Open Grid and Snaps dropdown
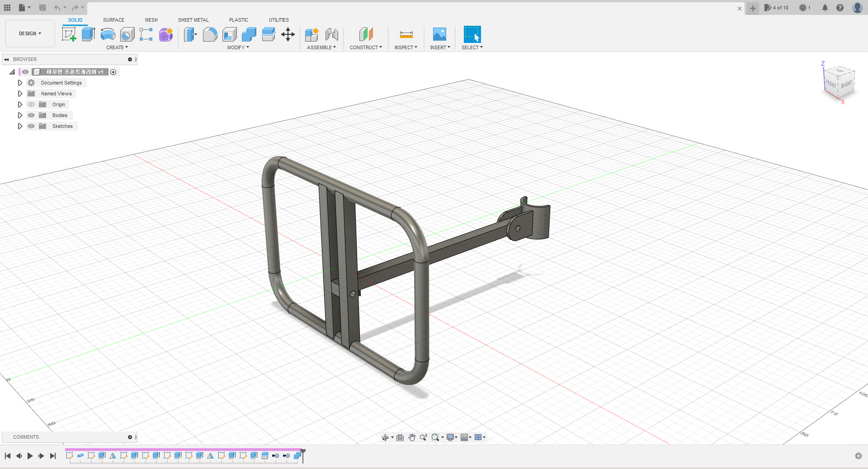The width and height of the screenshot is (868, 469). click(x=466, y=437)
